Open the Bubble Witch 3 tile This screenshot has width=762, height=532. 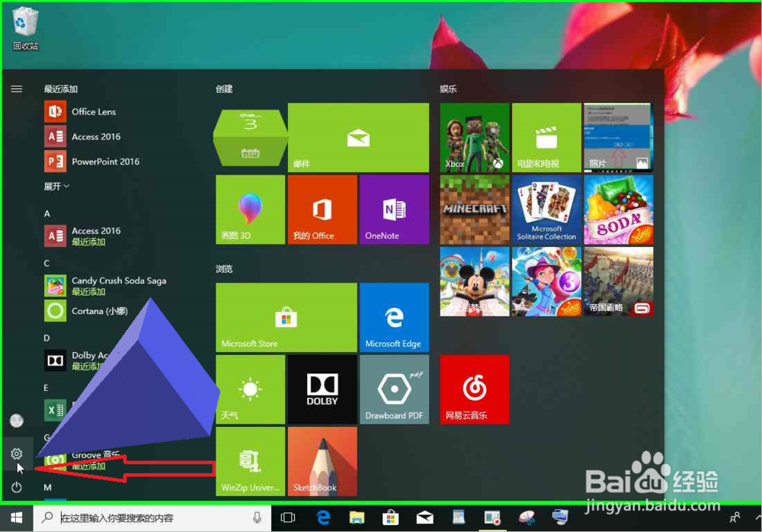point(546,281)
